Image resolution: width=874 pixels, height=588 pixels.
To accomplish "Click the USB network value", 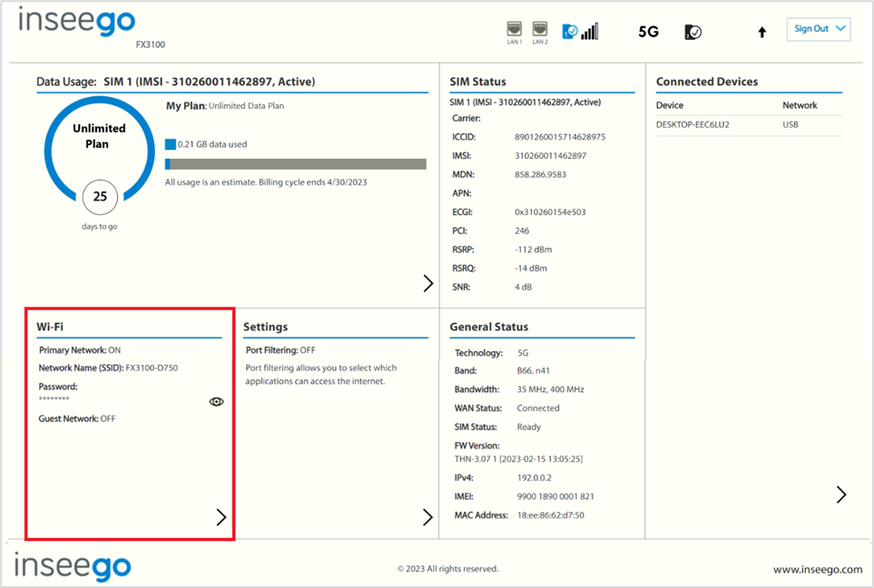I will coord(790,125).
